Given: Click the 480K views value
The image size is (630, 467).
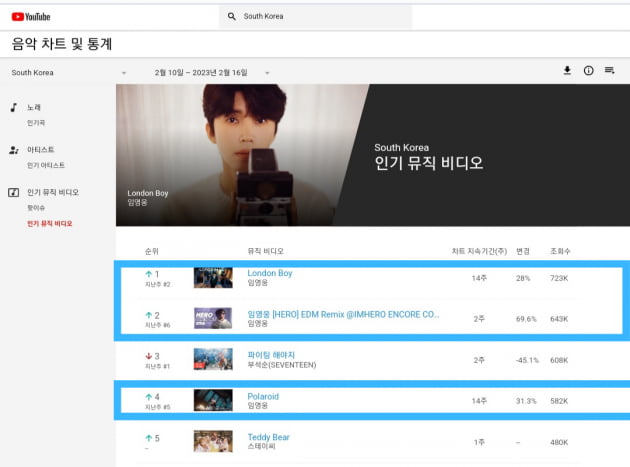Looking at the screenshot, I should pyautogui.click(x=559, y=442).
